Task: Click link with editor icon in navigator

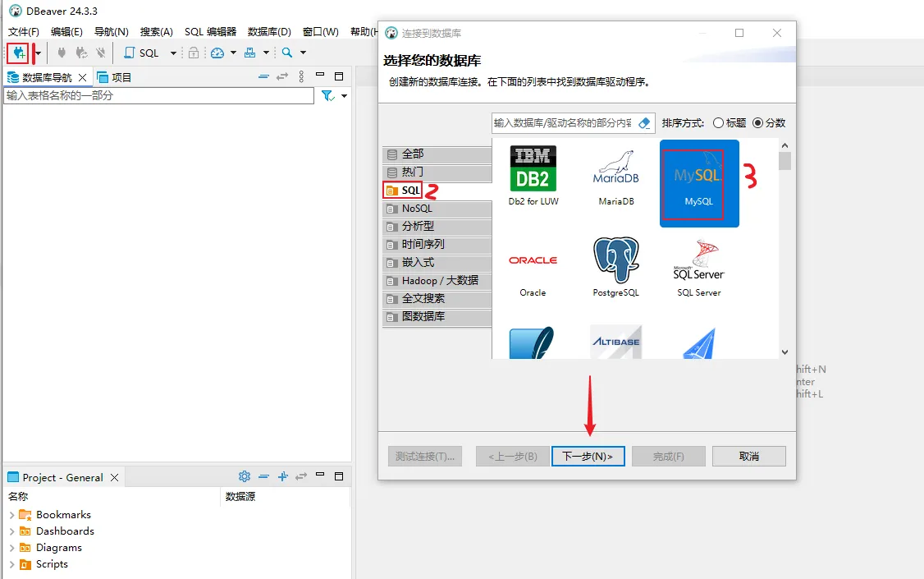Action: pyautogui.click(x=282, y=76)
